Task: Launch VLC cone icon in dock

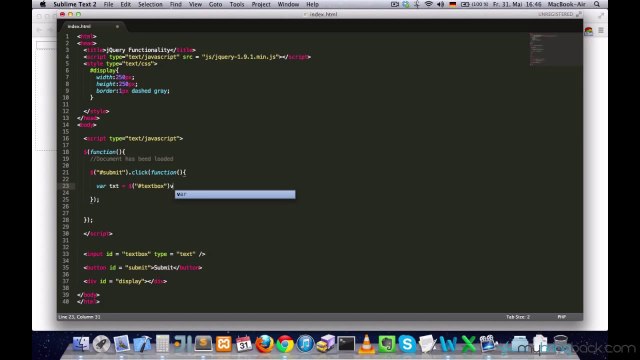Action: coord(367,344)
